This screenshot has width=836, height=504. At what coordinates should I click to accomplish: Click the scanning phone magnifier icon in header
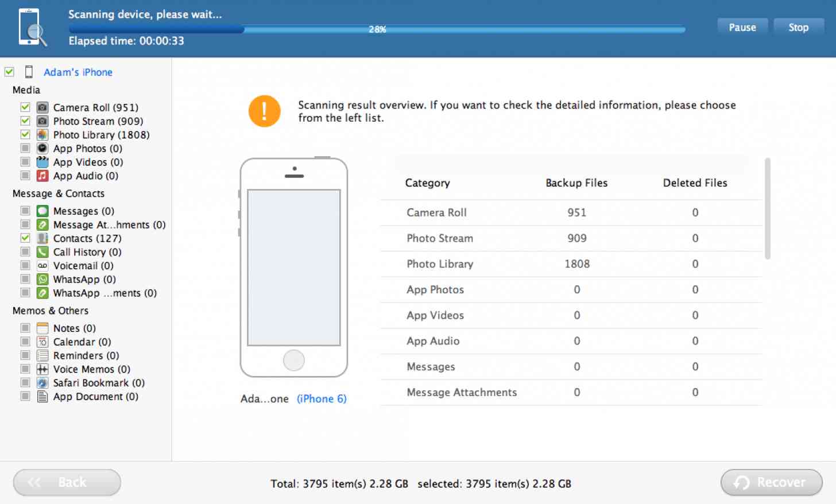point(32,28)
